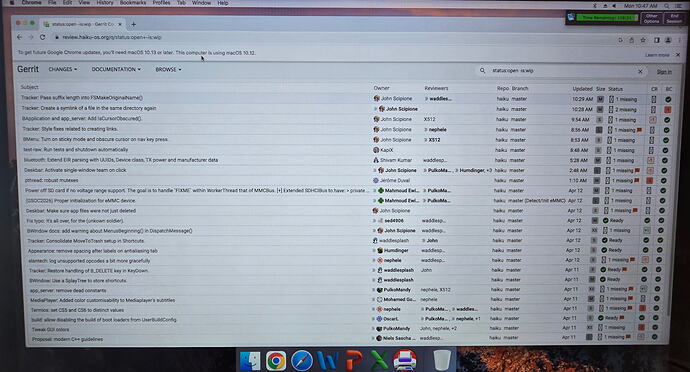Open the DOCUMENTATION dropdown menu
The width and height of the screenshot is (690, 372).
click(116, 69)
